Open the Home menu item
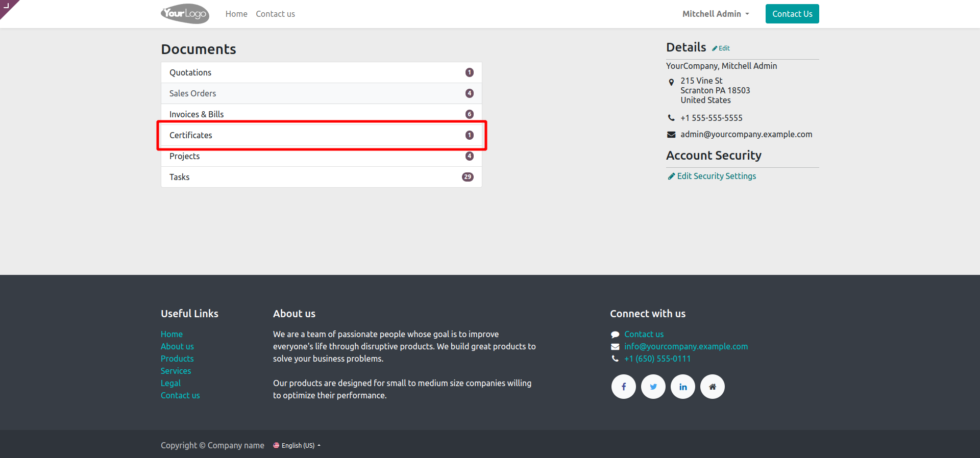Viewport: 980px width, 458px height. pos(236,14)
